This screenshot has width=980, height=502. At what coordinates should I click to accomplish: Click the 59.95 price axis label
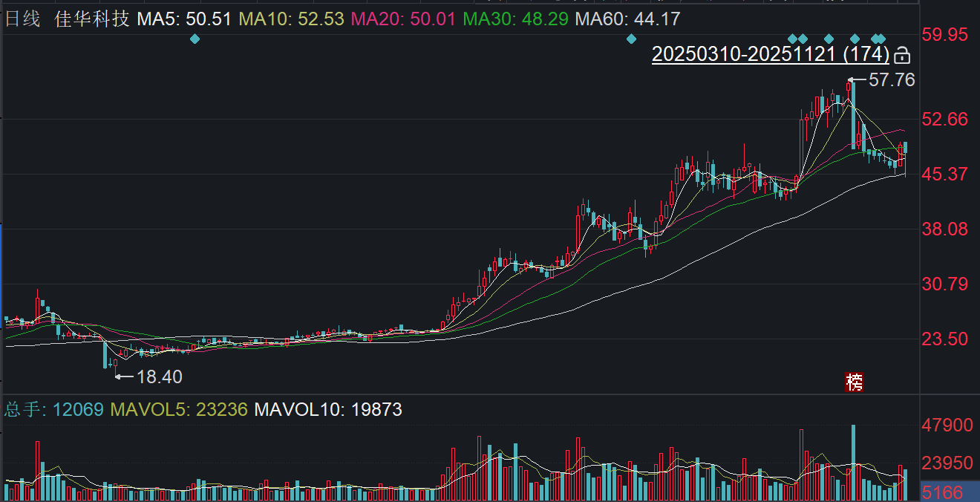(x=944, y=34)
